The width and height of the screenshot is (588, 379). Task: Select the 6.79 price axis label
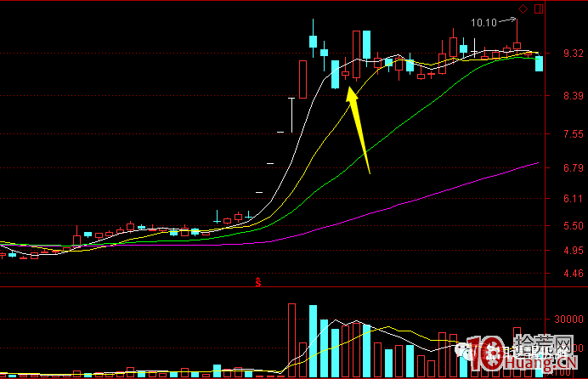574,167
